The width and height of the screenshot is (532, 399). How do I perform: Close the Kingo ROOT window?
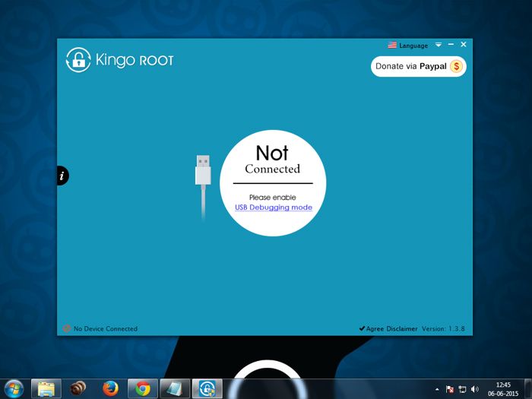[x=464, y=44]
